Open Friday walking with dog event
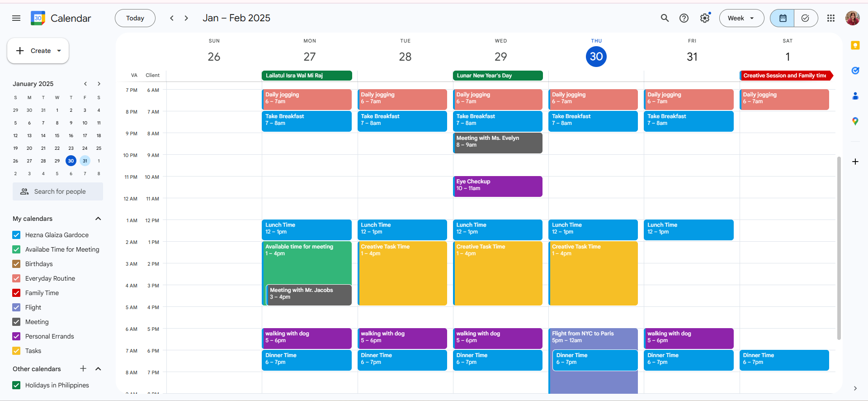Screen dimensions: 868x401 point(689,339)
